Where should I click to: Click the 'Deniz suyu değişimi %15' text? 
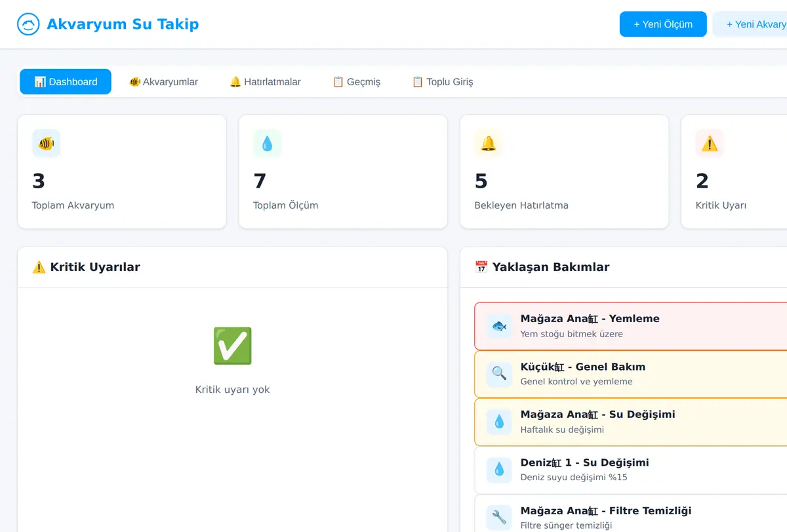(x=574, y=478)
